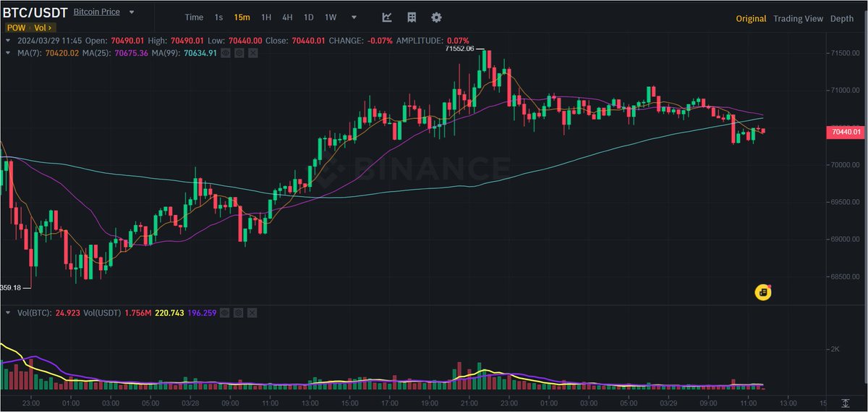
Task: Click the BTC/USDT pair title
Action: [x=36, y=12]
